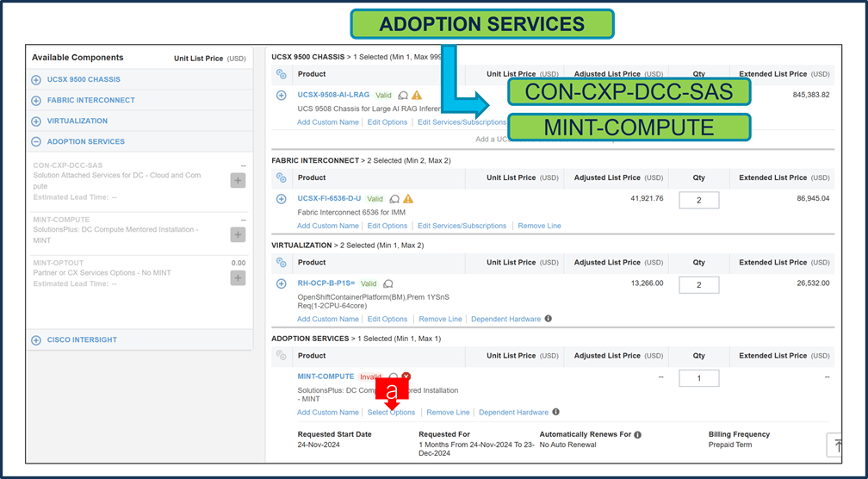Click the Qty field for MINT-COMPUTE
The height and width of the screenshot is (479, 868).
[699, 378]
